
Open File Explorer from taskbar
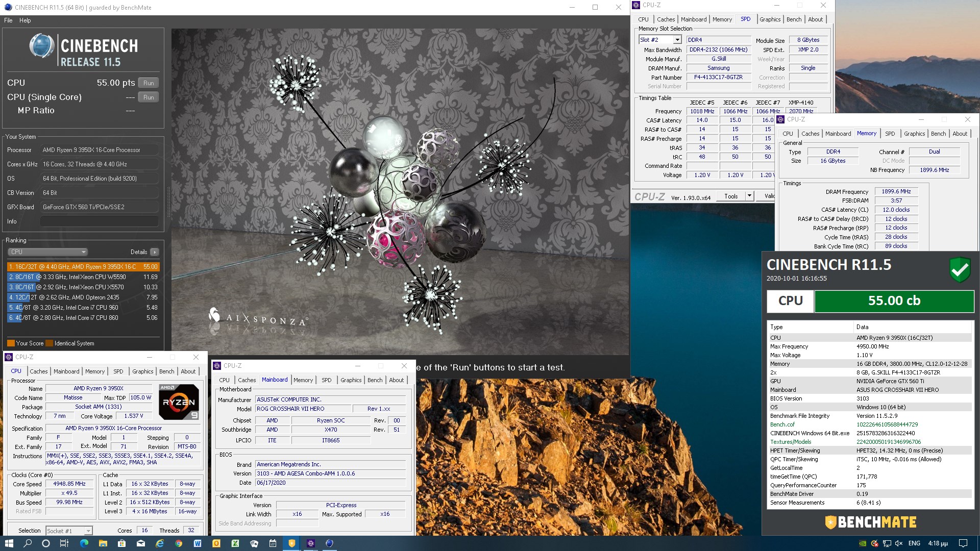click(x=103, y=543)
